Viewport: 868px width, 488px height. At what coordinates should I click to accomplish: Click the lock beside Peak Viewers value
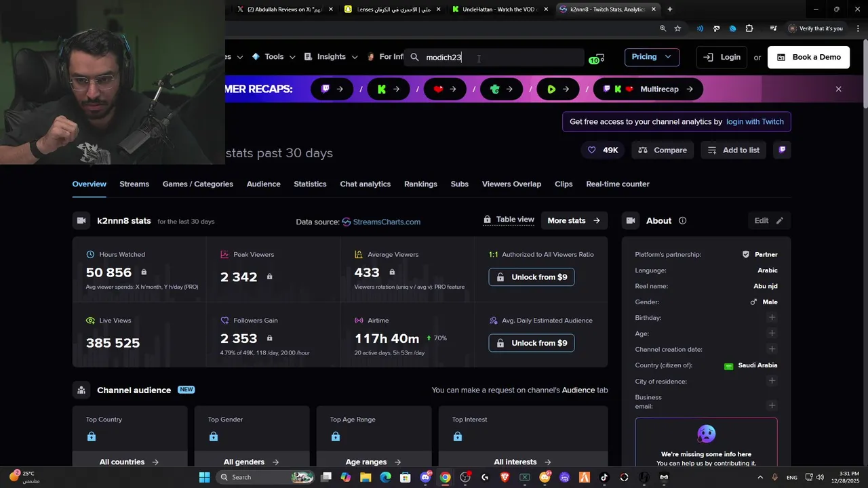269,277
